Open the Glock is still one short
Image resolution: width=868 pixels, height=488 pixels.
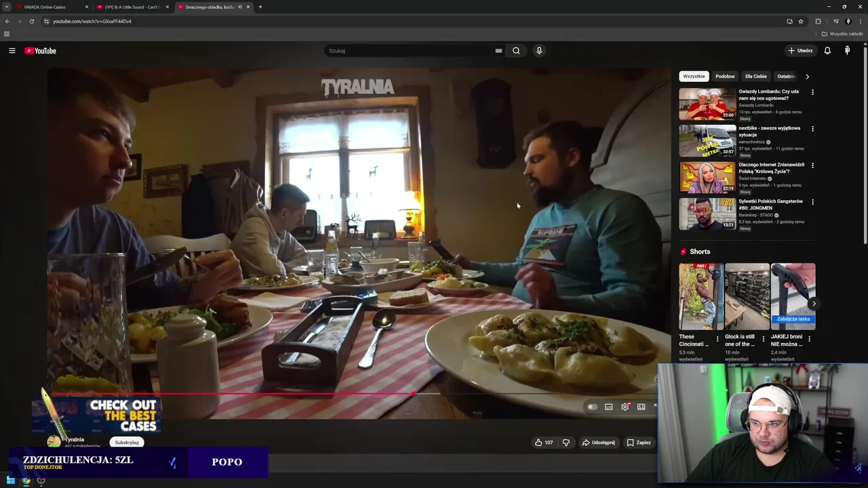747,296
